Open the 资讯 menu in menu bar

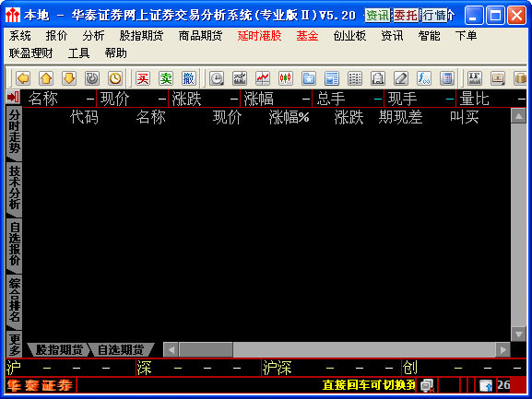tap(392, 36)
